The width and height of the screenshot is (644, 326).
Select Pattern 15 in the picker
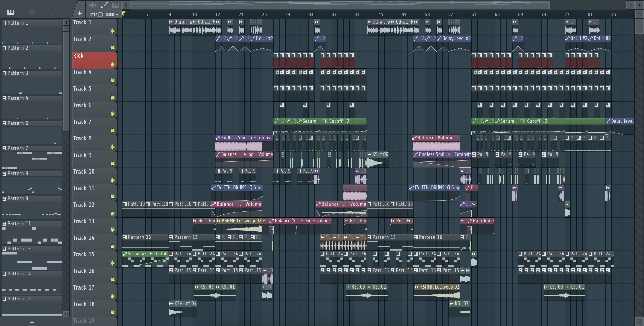point(32,299)
